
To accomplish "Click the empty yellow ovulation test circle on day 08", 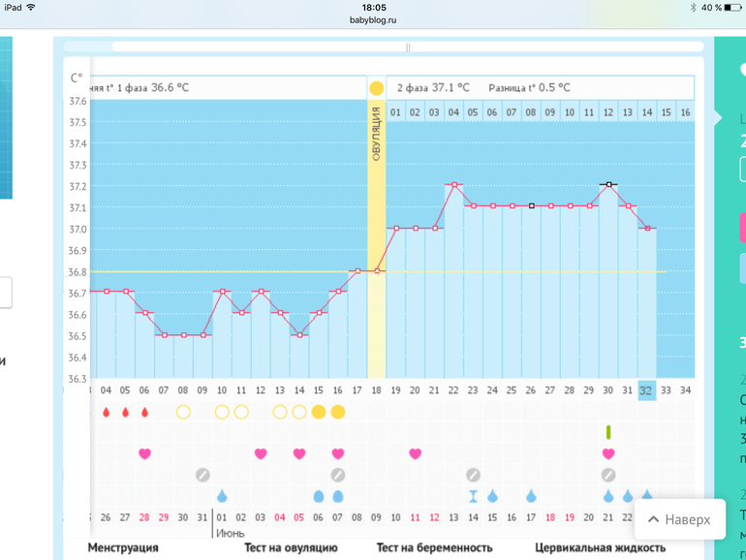I will (183, 412).
